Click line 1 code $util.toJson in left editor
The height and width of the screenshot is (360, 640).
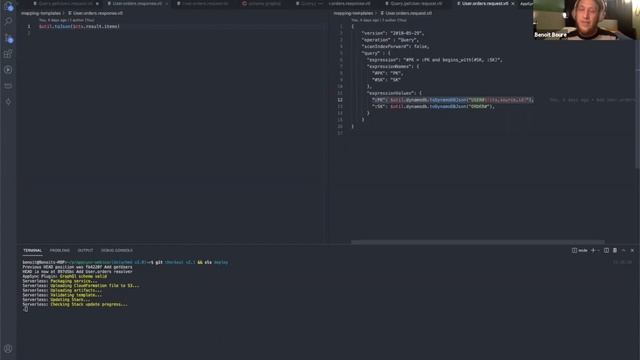79,27
